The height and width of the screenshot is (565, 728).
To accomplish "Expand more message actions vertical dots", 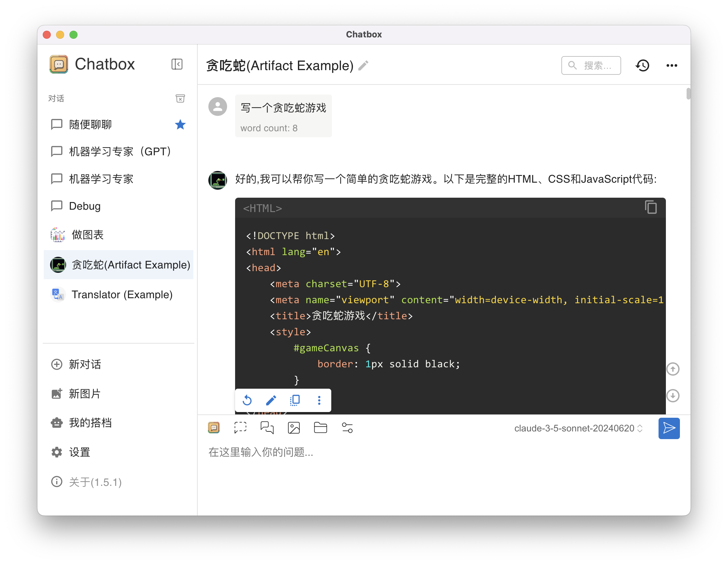I will click(319, 400).
